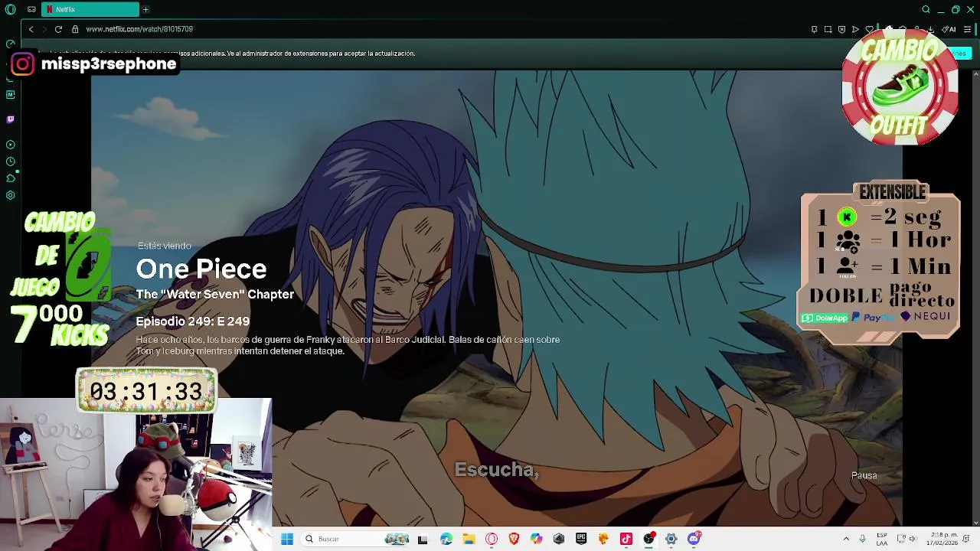Show site security lock information
The height and width of the screenshot is (551, 980).
click(75, 29)
